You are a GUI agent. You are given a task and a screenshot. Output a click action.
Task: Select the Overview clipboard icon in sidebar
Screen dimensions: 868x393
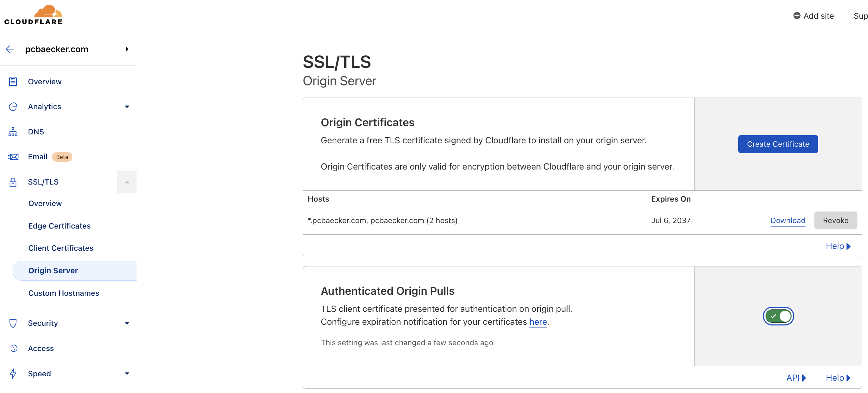[13, 82]
